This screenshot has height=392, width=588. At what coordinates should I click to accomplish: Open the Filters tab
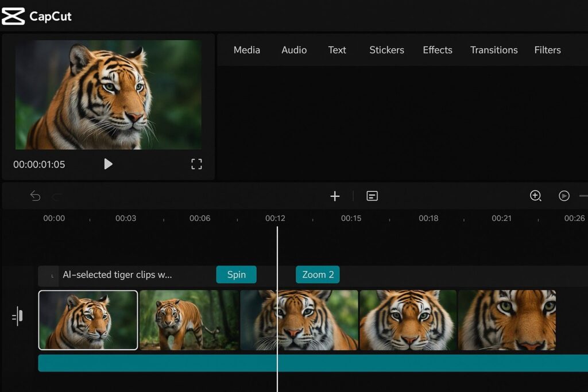point(547,50)
